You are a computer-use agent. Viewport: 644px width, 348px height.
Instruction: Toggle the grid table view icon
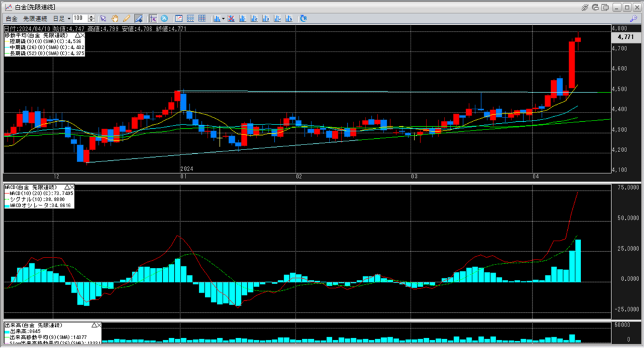tap(202, 18)
